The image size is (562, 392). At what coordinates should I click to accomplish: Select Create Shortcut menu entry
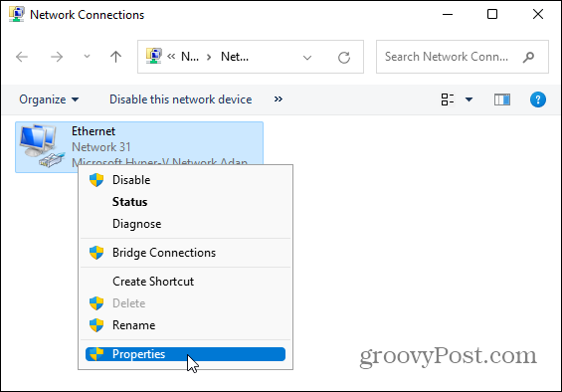pyautogui.click(x=185, y=282)
